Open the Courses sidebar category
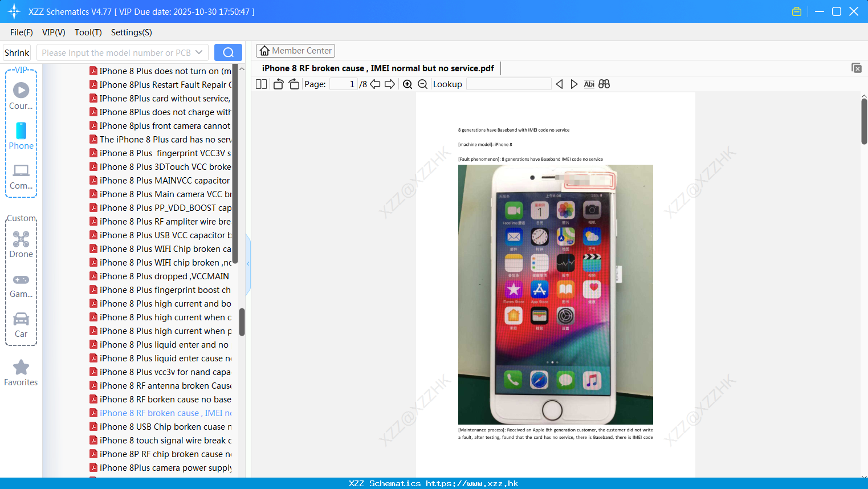Screen dimensions: 868x489 [21, 96]
